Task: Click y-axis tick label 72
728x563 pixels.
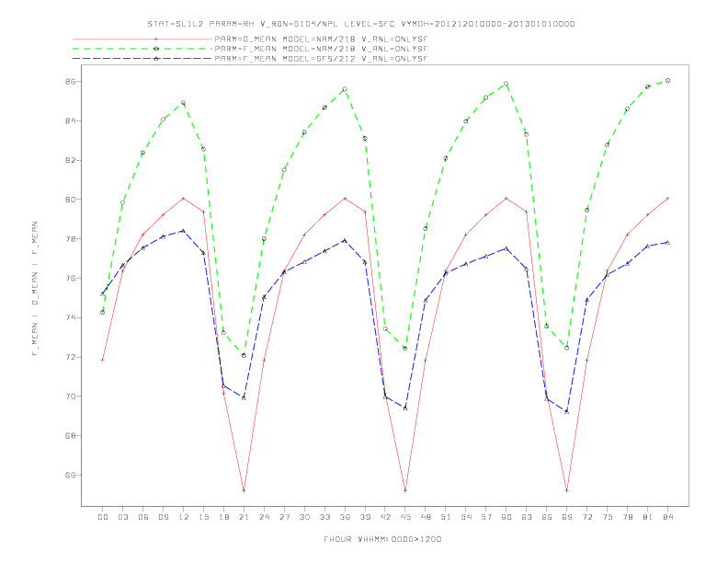Action: point(70,357)
